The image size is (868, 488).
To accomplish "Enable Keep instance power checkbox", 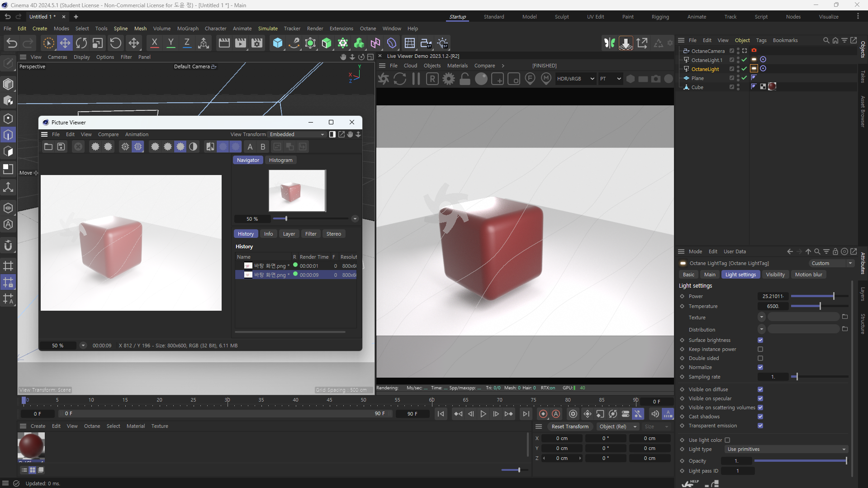I will click(760, 349).
